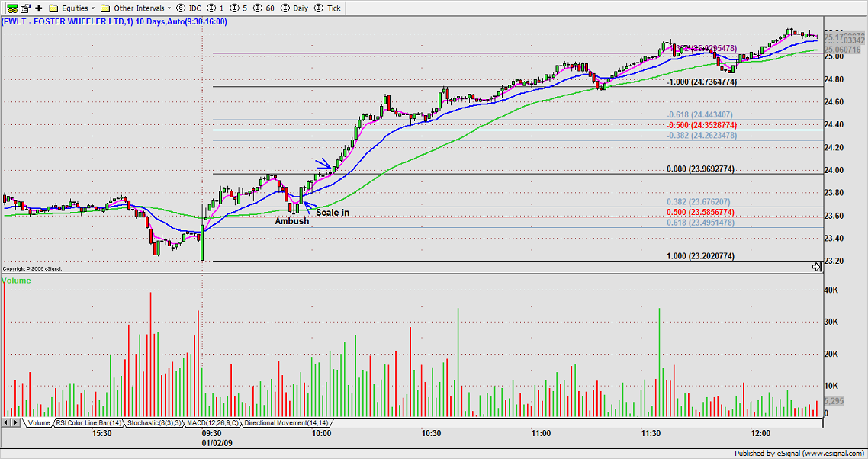This screenshot has width=868, height=459.
Task: Click the 5,295 current volume value
Action: 834,401
